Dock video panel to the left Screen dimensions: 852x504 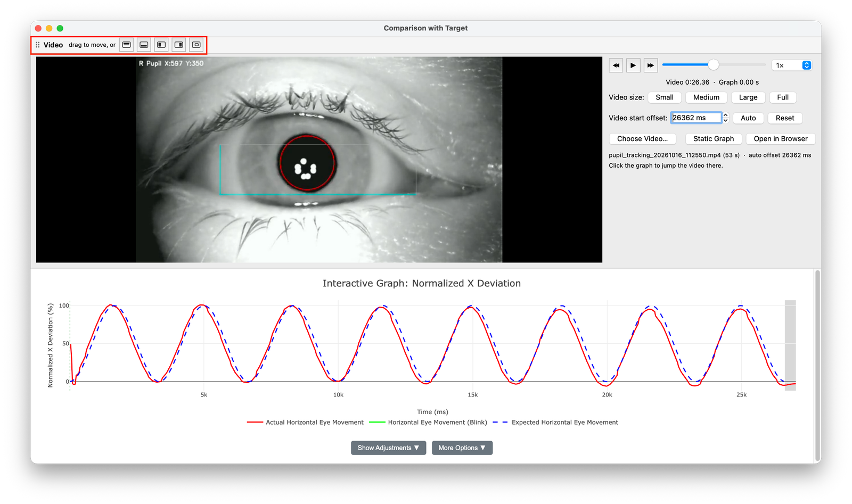[161, 45]
